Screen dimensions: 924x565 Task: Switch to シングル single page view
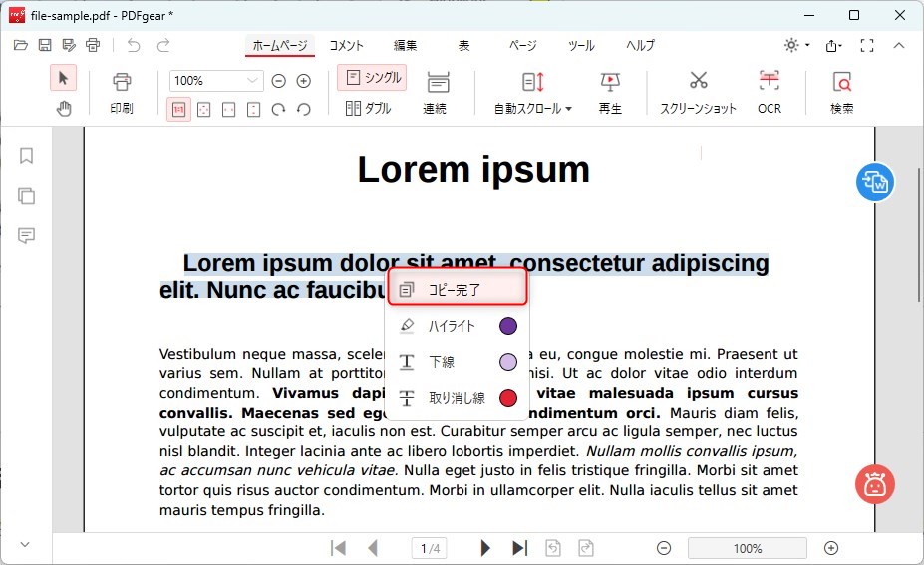pos(372,77)
